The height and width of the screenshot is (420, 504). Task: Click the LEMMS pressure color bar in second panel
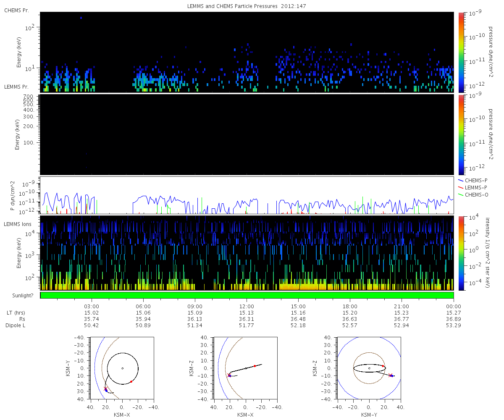pos(461,134)
